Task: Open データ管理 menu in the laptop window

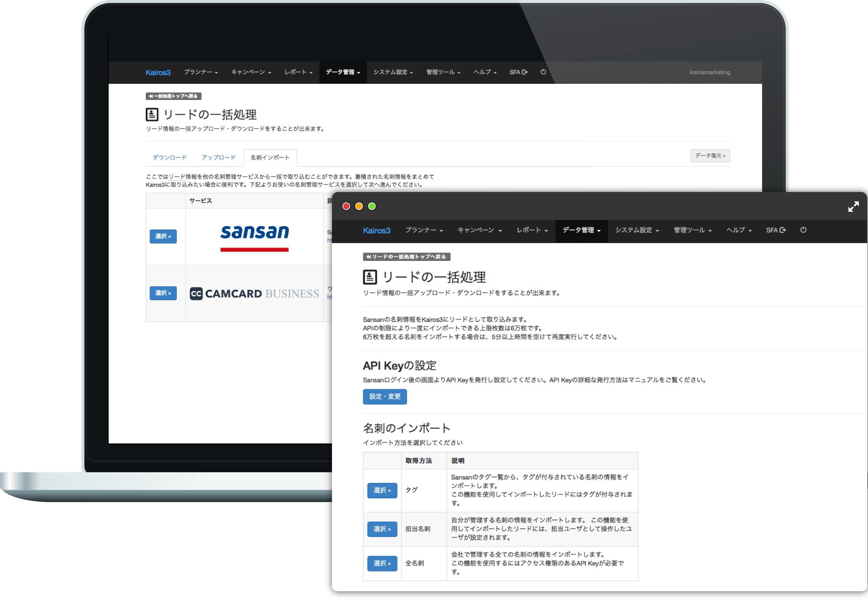Action: 343,72
